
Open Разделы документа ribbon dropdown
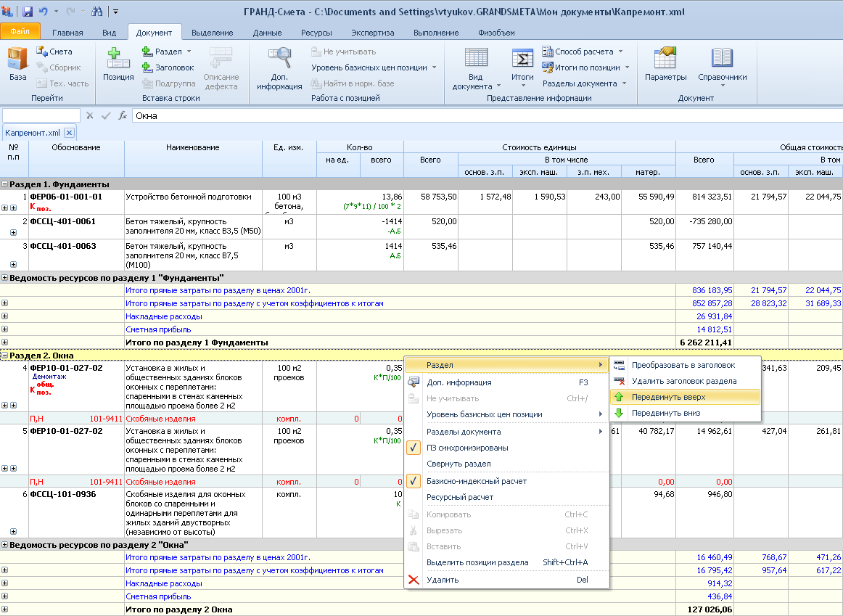pyautogui.click(x=585, y=84)
